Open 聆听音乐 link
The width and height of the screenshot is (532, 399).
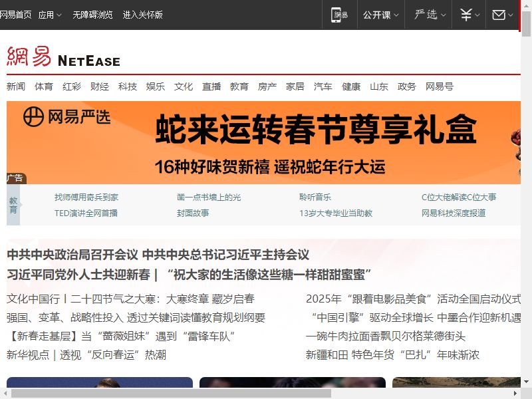tap(315, 197)
